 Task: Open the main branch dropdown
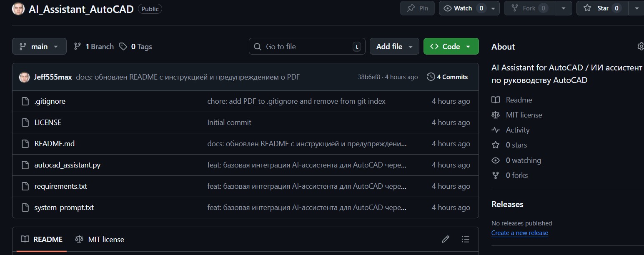(39, 47)
